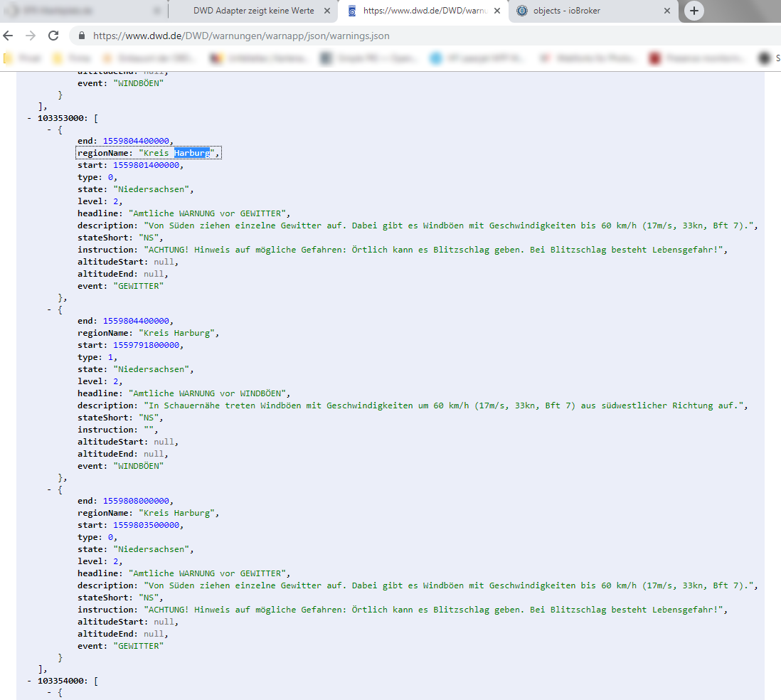Collapse the 103354000 array

point(29,681)
